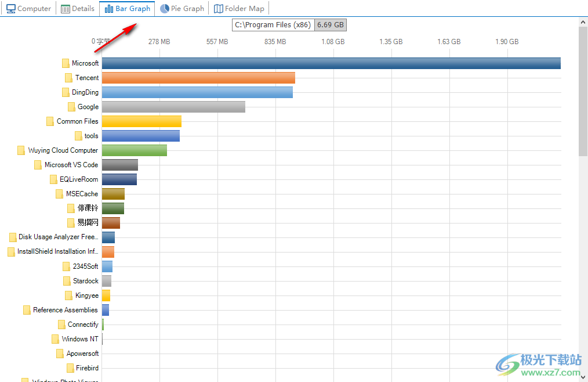
Task: Click the Apowersoft folder icon
Action: point(60,354)
